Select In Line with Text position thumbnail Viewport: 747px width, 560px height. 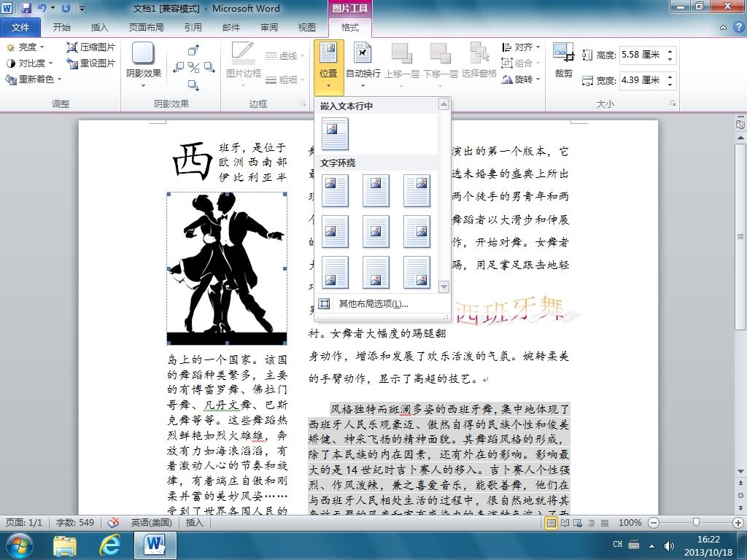[x=335, y=134]
